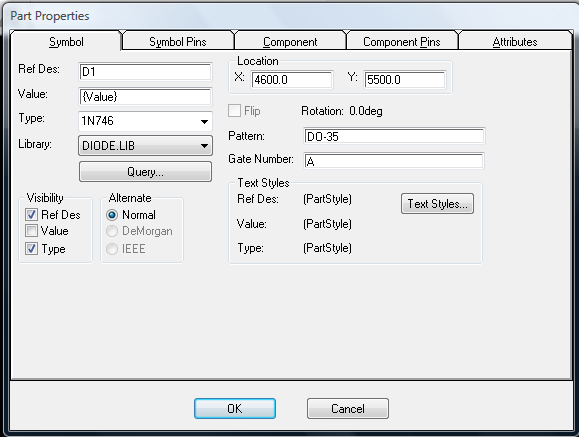Screen dimensions: 579x437
Task: Select the Normal alternate radio button
Action: click(x=112, y=215)
